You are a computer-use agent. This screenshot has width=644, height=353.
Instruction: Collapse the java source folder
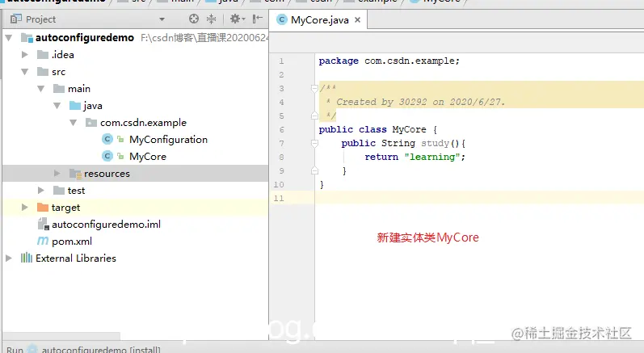click(x=57, y=106)
